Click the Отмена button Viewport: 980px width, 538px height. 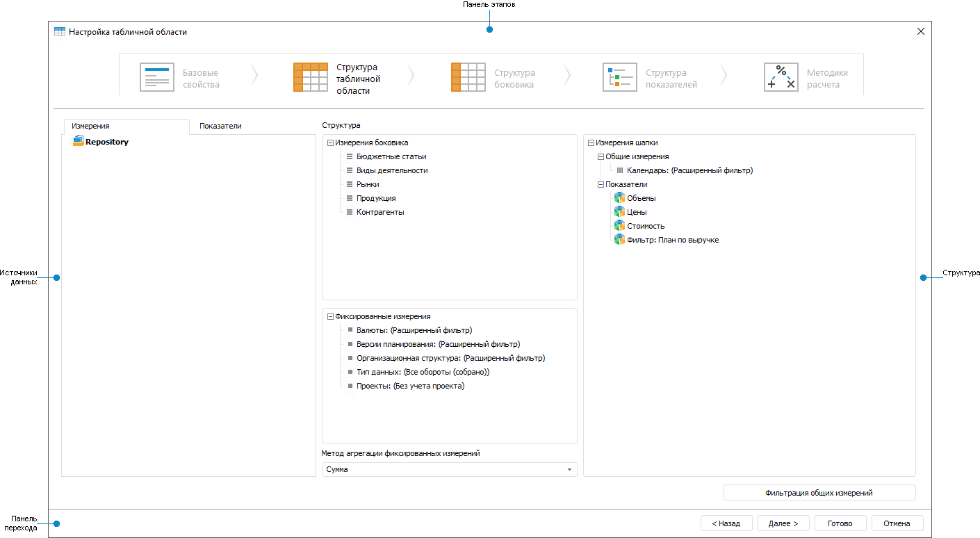pyautogui.click(x=897, y=523)
